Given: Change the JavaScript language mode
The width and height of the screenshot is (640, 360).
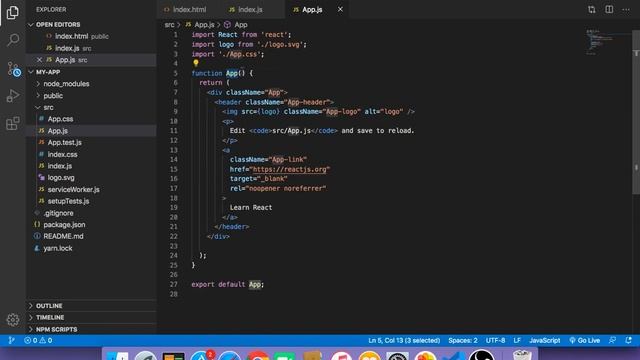Looking at the screenshot, I should [544, 340].
